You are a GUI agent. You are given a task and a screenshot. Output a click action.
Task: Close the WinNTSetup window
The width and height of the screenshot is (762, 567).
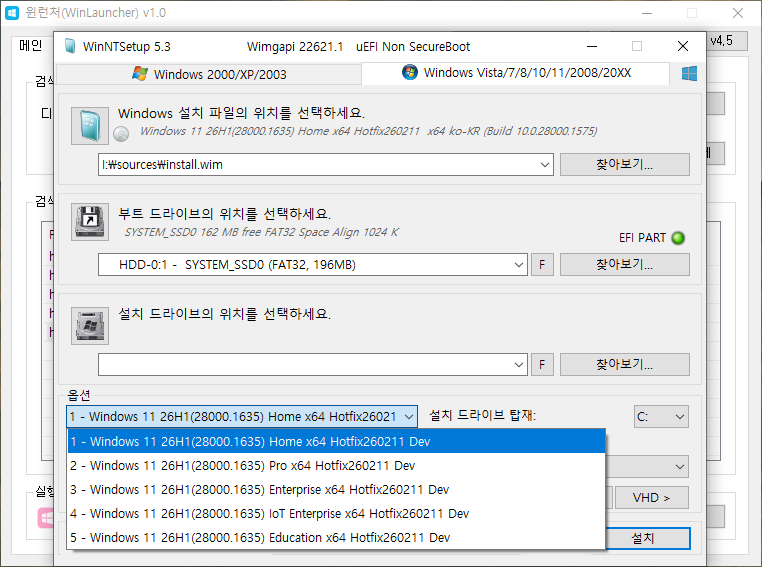[x=682, y=46]
